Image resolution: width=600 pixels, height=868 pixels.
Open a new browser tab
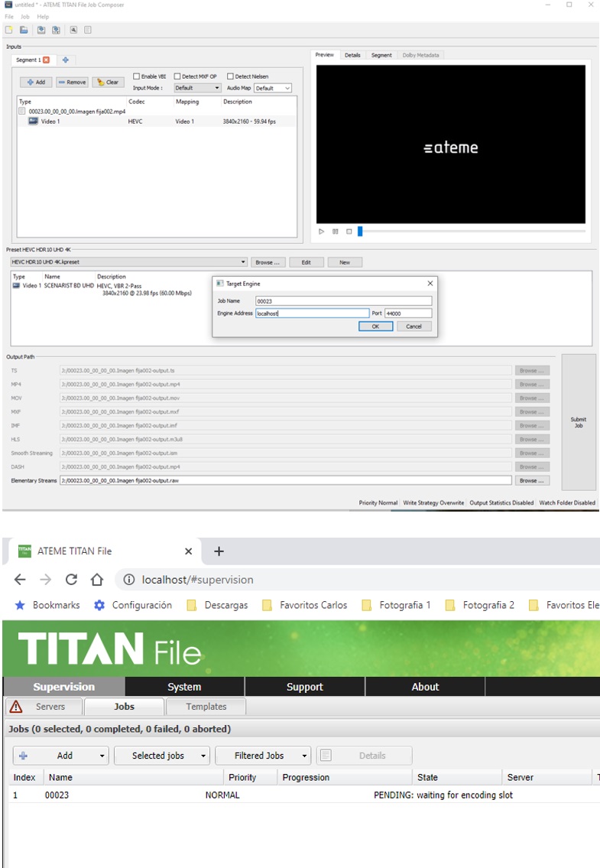click(x=219, y=551)
